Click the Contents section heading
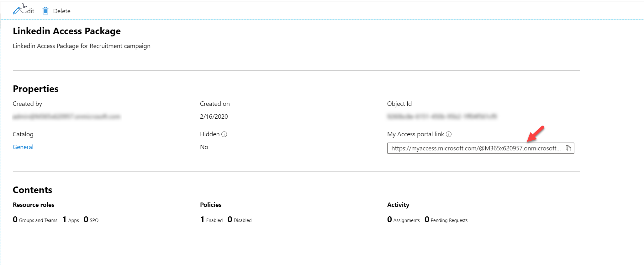This screenshot has height=265, width=644. tap(33, 190)
